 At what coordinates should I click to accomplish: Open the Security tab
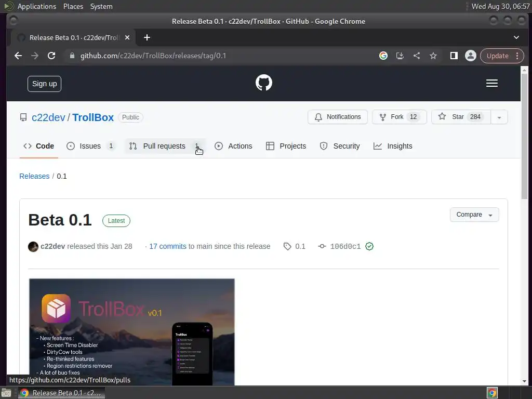pyautogui.click(x=340, y=146)
